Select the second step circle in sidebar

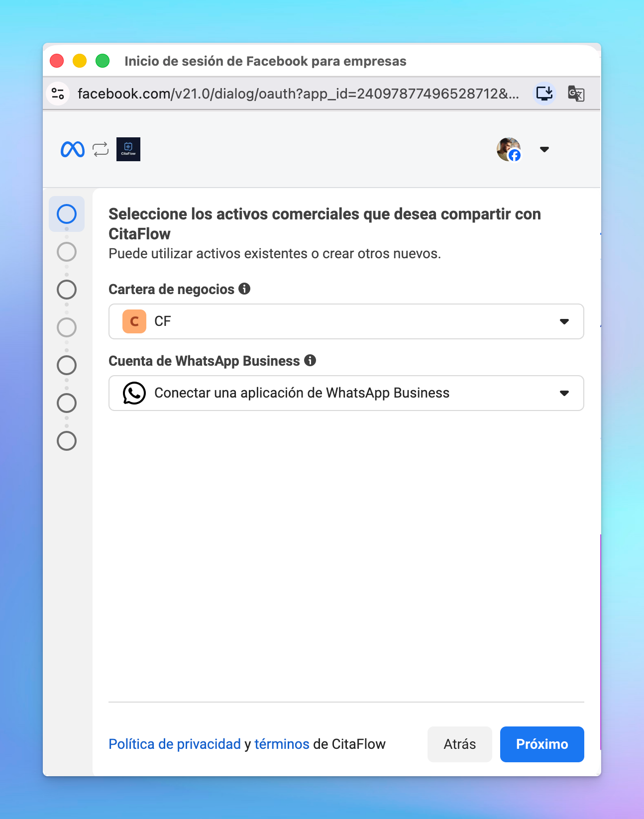tap(67, 252)
